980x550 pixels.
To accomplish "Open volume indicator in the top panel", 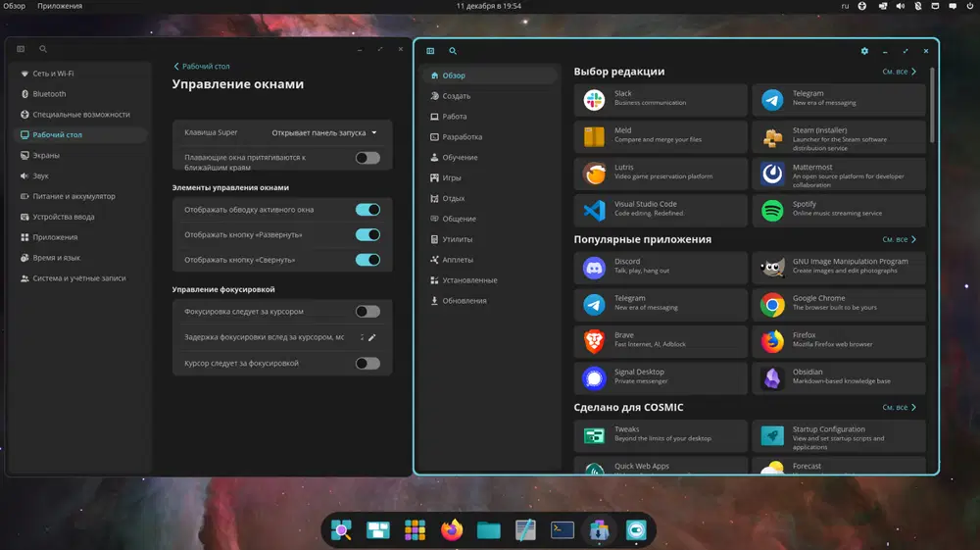I will (x=900, y=6).
